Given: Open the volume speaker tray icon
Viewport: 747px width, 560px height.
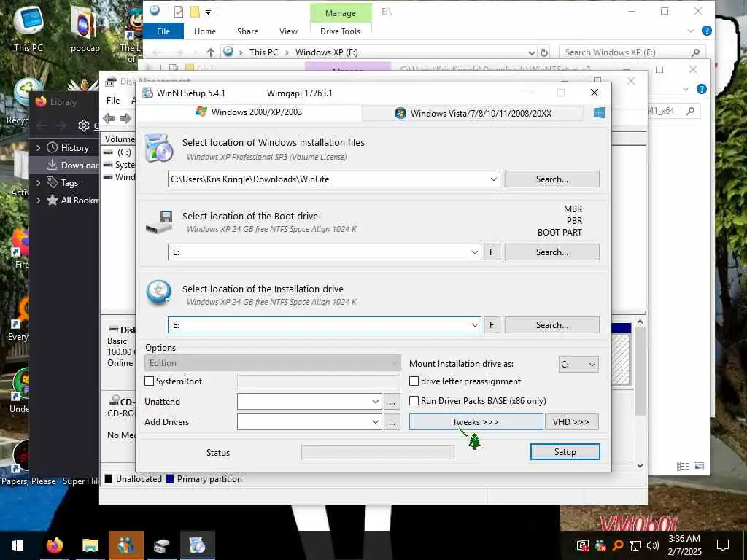Looking at the screenshot, I should coord(653,545).
